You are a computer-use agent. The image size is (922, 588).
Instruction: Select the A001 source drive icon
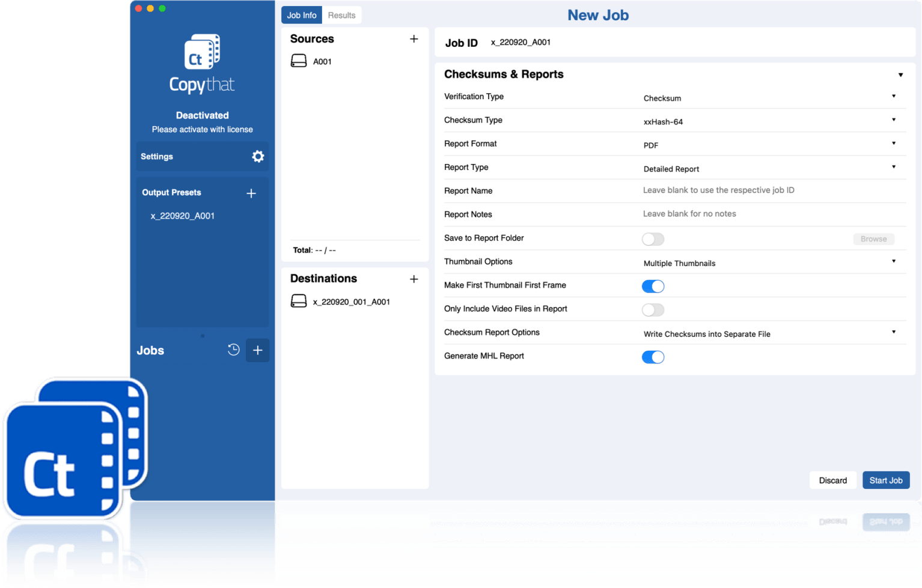click(x=299, y=61)
